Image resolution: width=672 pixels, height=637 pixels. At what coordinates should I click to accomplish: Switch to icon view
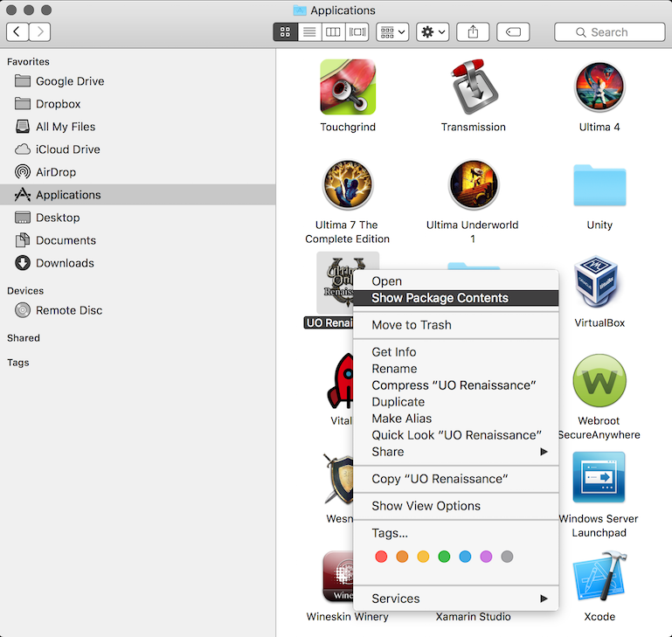click(286, 32)
